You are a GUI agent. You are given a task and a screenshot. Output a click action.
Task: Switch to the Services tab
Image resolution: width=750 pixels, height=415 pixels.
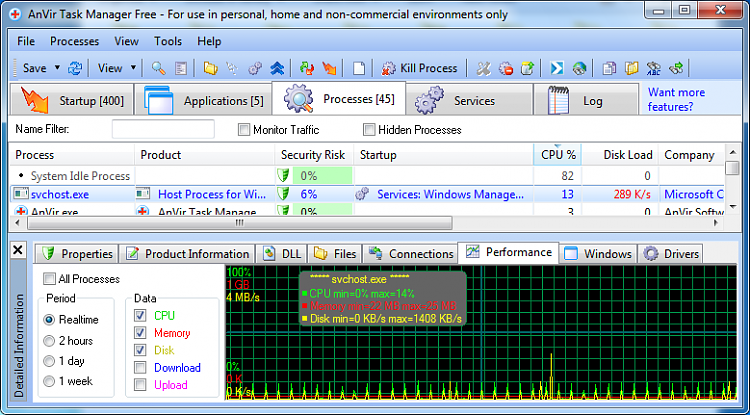pyautogui.click(x=469, y=99)
